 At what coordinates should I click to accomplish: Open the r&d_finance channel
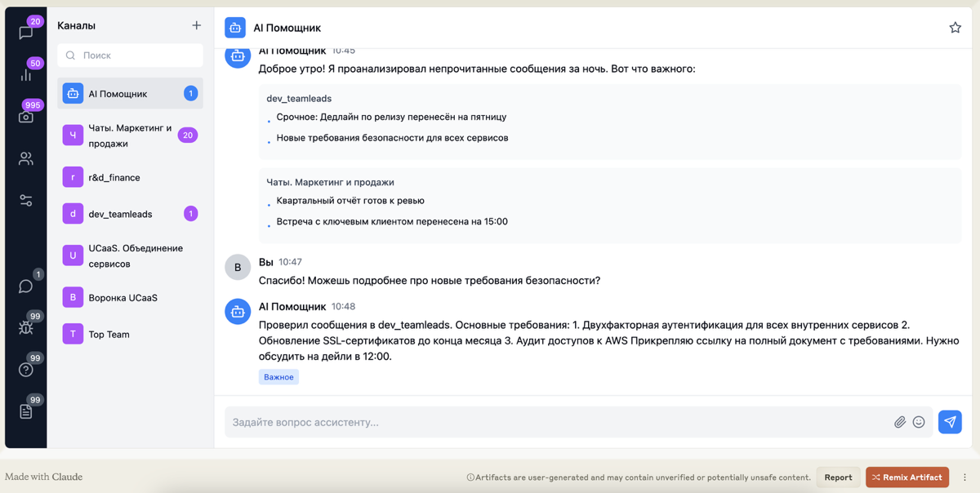coord(131,177)
